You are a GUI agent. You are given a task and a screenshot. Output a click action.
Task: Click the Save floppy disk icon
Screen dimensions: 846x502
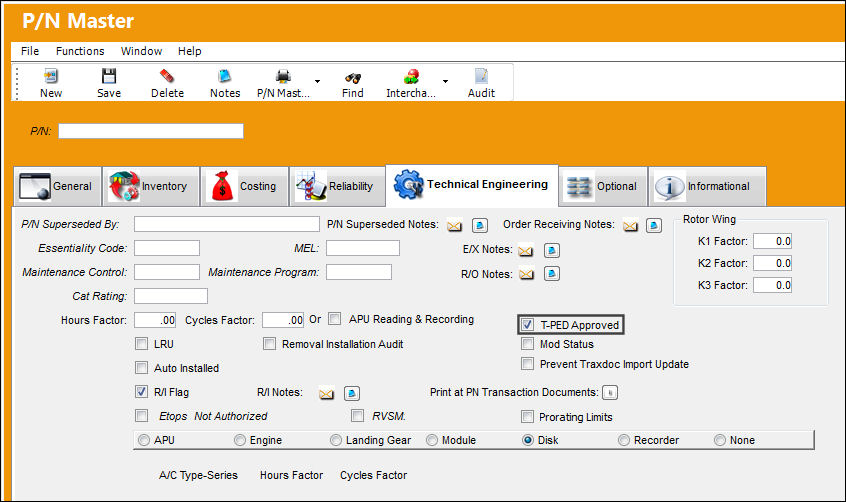109,76
